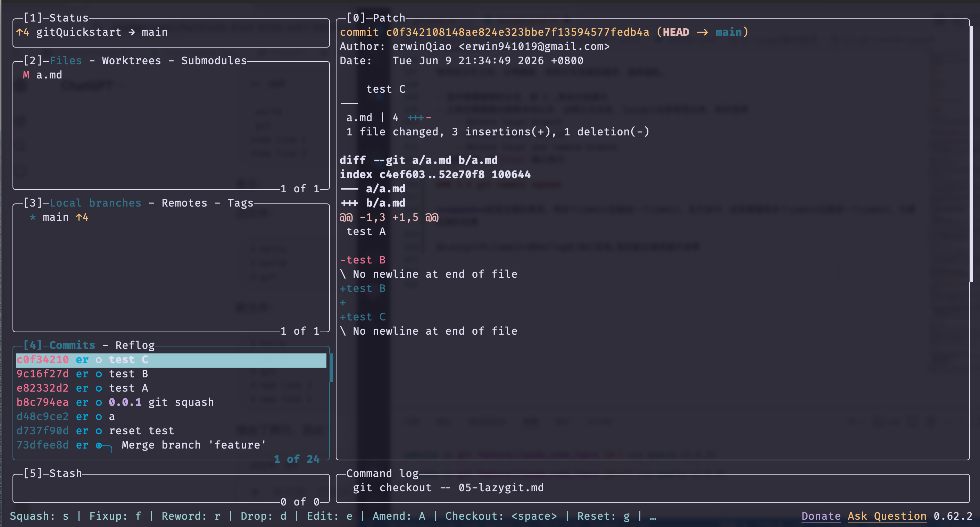This screenshot has height=527, width=980.
Task: Click graph node circle of commit d48c9ce2
Action: 99,417
